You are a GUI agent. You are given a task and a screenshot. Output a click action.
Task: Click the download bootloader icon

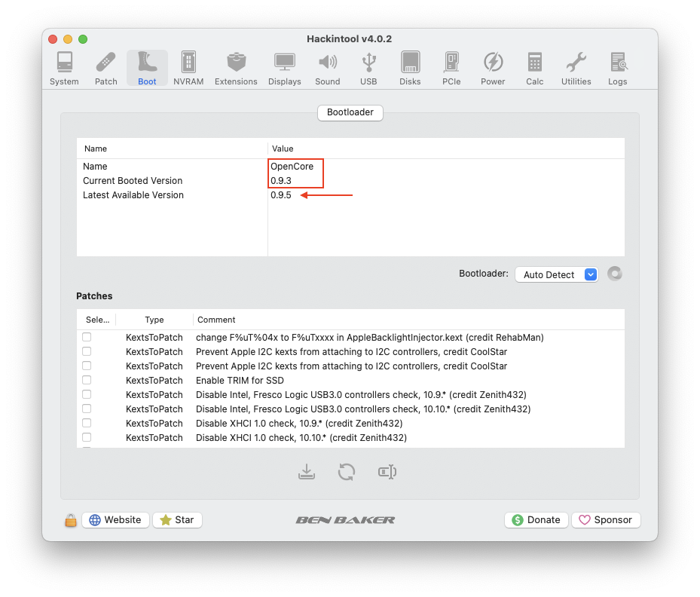[307, 472]
